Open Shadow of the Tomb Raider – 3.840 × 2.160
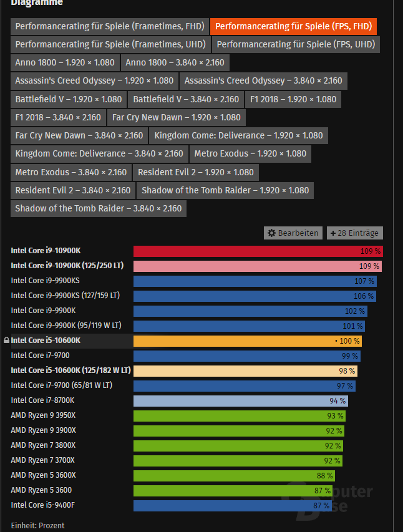Screen dimensions: 403x532 [99, 209]
